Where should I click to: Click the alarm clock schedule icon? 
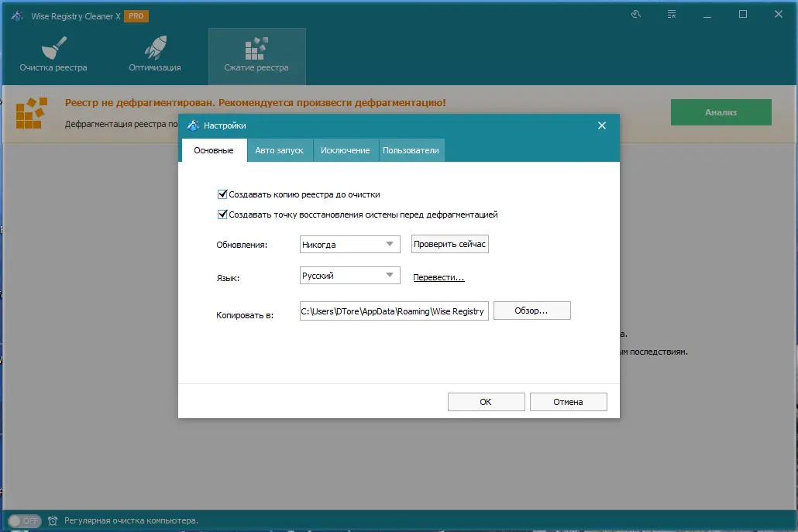pos(53,521)
